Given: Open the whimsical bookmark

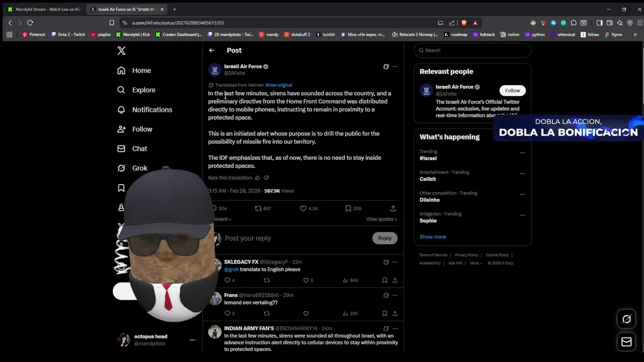Looking at the screenshot, I should point(562,35).
